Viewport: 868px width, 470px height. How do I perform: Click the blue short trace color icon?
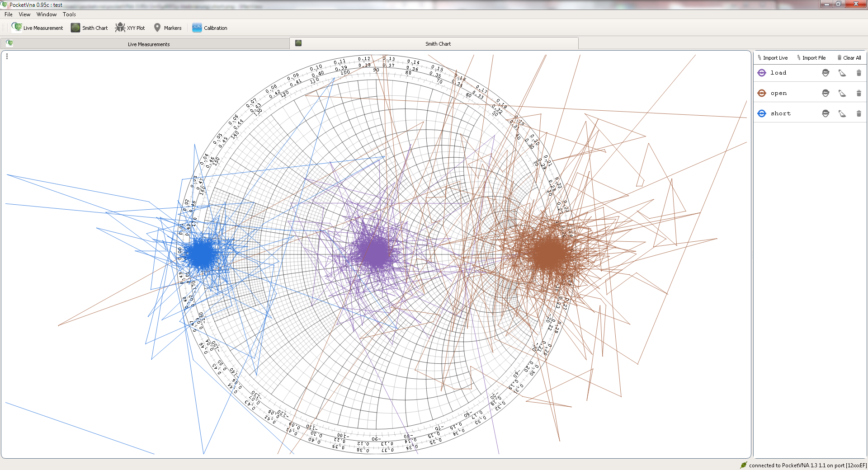click(x=762, y=113)
